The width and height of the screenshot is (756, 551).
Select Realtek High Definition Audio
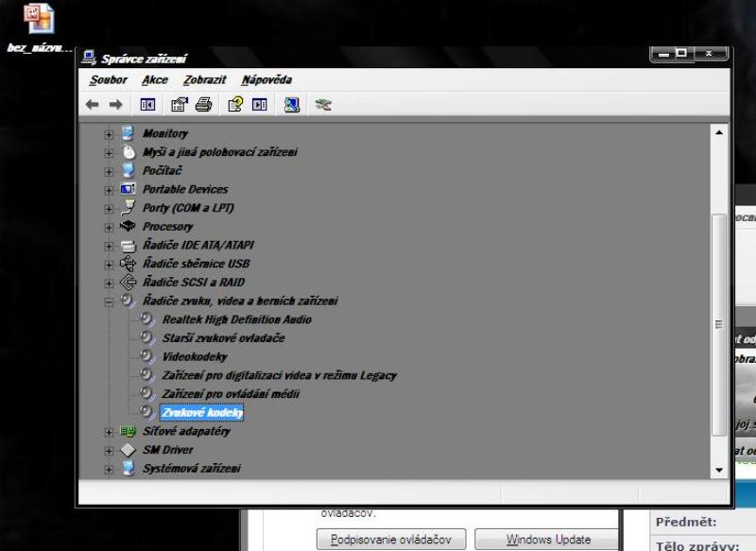coord(237,319)
